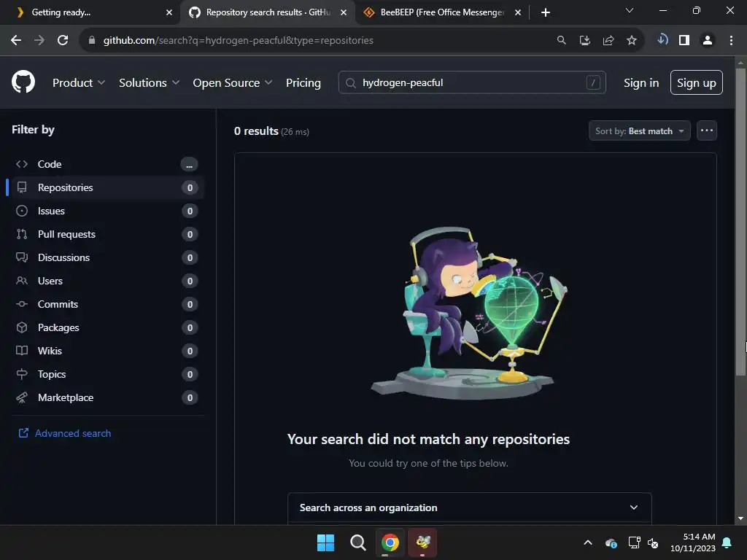The height and width of the screenshot is (560, 747).
Task: Open the Chrome three-dot menu
Action: [x=731, y=41]
